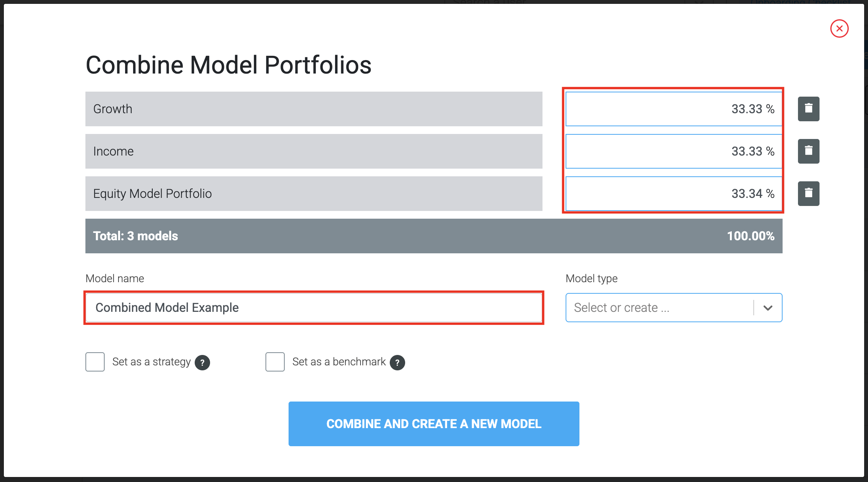The image size is (868, 482).
Task: Enable the Set as a strategy checkbox
Action: pyautogui.click(x=95, y=362)
